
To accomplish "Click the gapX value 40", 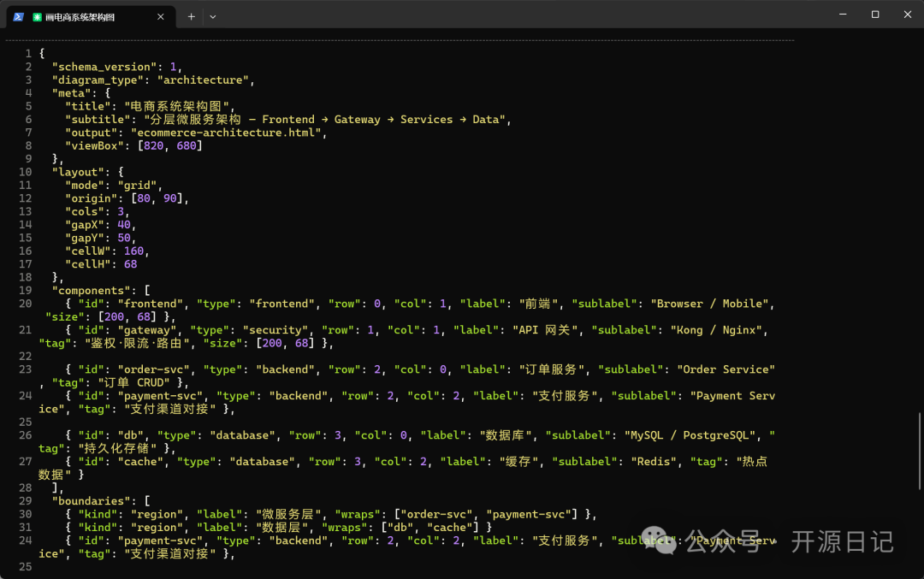I will (124, 224).
